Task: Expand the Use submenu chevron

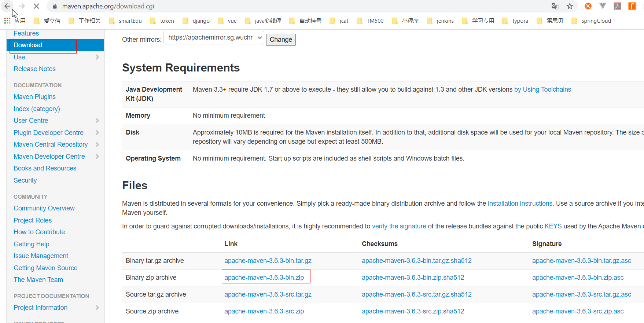Action: (97, 57)
